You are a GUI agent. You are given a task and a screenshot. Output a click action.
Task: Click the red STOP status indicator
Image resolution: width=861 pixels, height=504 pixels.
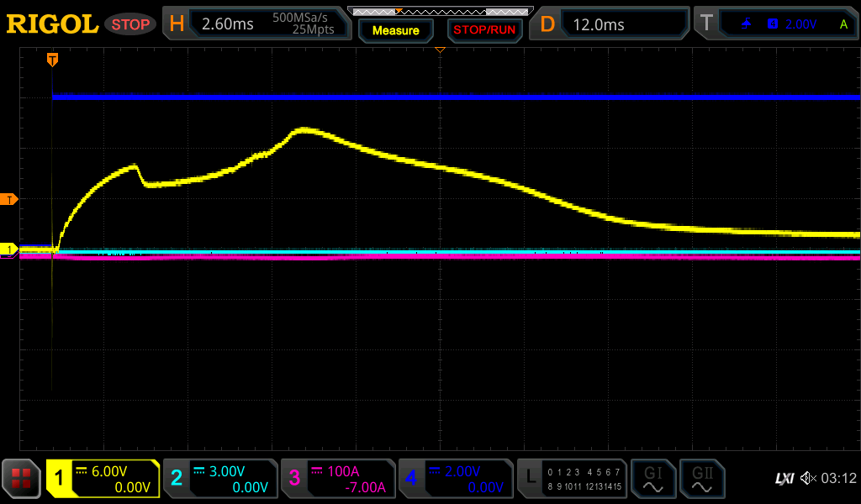(130, 24)
